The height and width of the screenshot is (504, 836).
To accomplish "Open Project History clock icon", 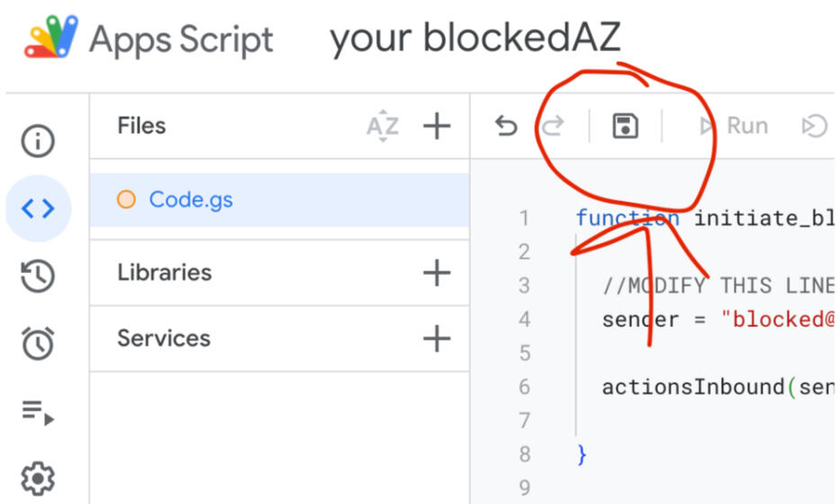I will coord(38,277).
